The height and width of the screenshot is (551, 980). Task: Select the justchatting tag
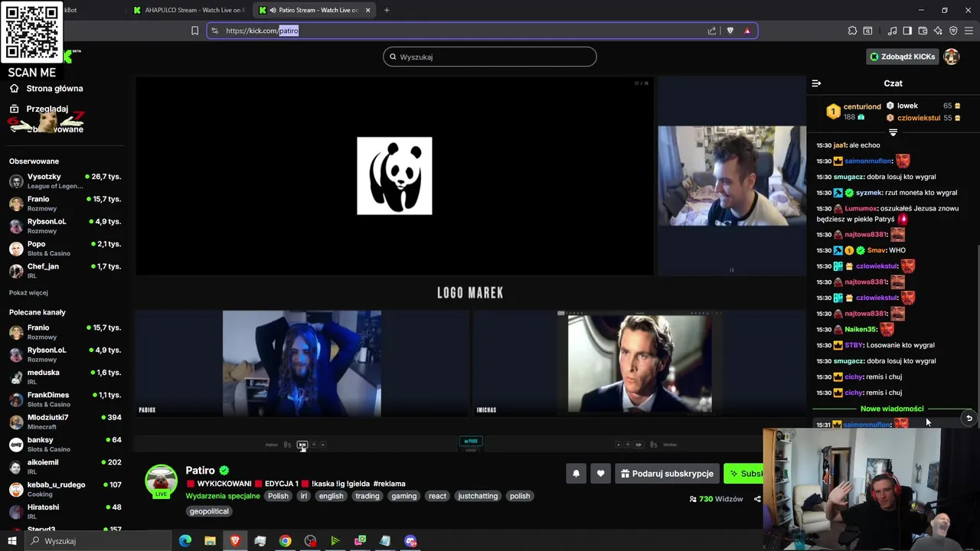(478, 496)
